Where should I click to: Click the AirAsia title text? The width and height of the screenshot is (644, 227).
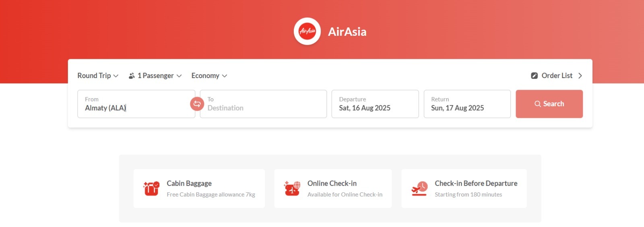coord(347,32)
